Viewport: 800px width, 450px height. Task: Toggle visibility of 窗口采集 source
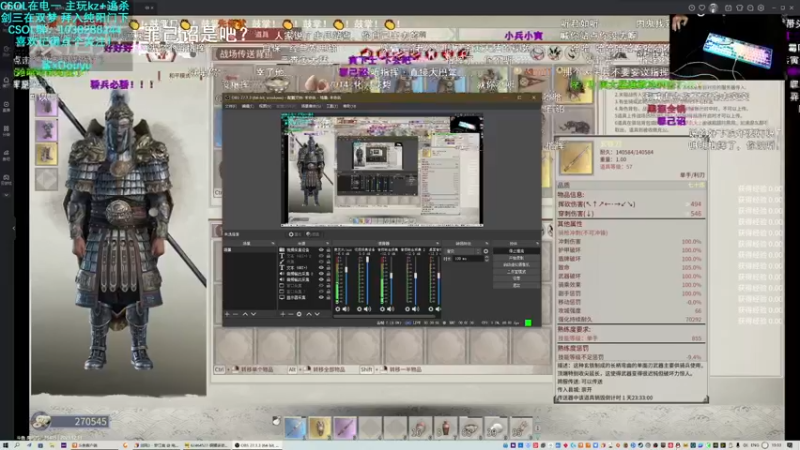(x=321, y=285)
